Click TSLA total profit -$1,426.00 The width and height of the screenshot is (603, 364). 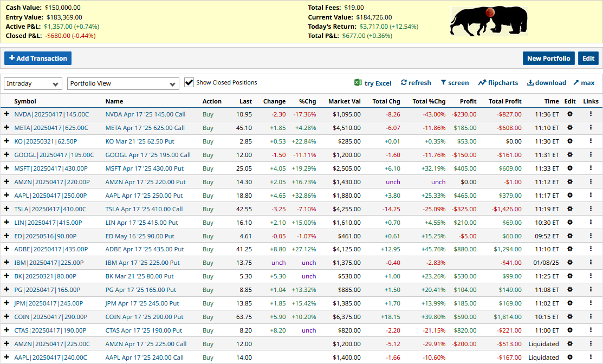(507, 209)
